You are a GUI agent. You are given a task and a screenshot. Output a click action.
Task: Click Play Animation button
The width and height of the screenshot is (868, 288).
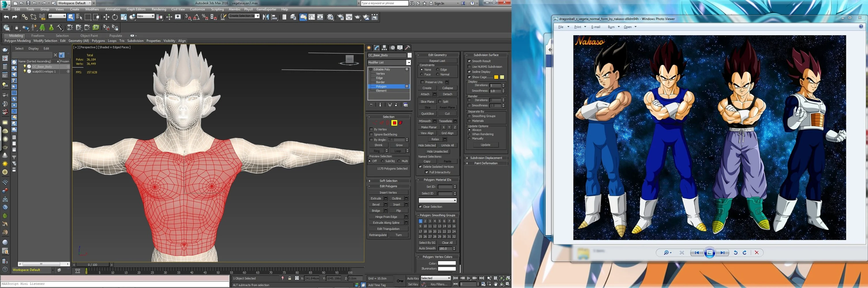pos(468,278)
